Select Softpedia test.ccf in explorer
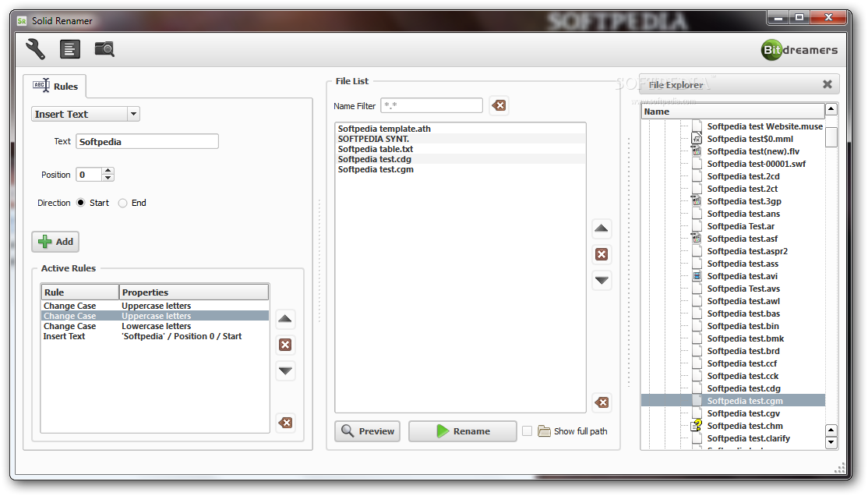868x496 pixels. pos(742,363)
